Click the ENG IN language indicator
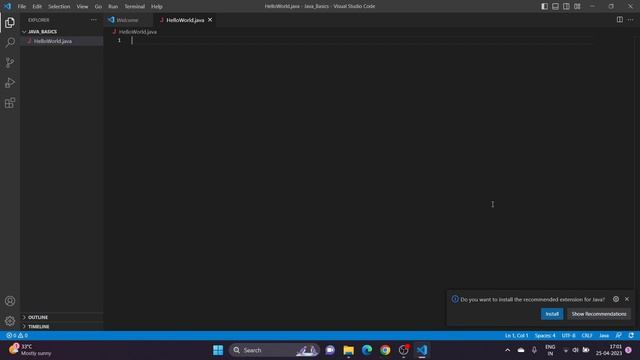 click(x=550, y=350)
